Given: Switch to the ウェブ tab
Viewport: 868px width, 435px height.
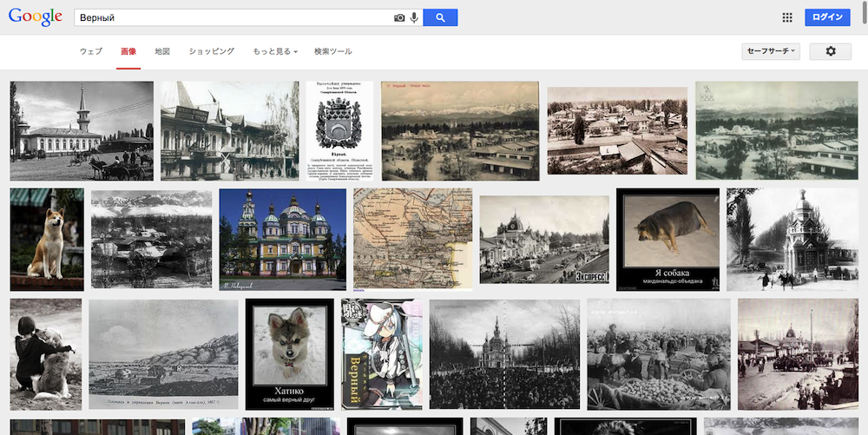Looking at the screenshot, I should [91, 52].
